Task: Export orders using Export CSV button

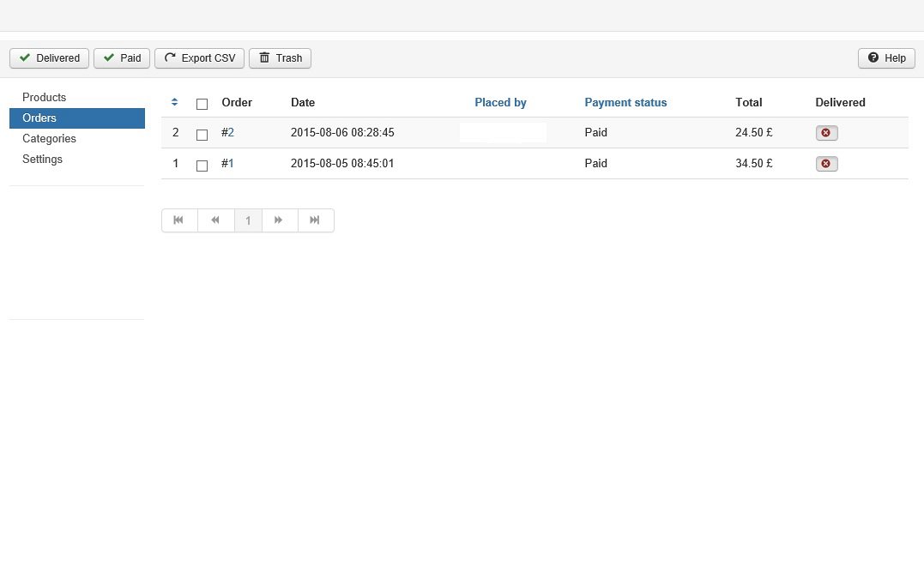Action: coord(199,58)
